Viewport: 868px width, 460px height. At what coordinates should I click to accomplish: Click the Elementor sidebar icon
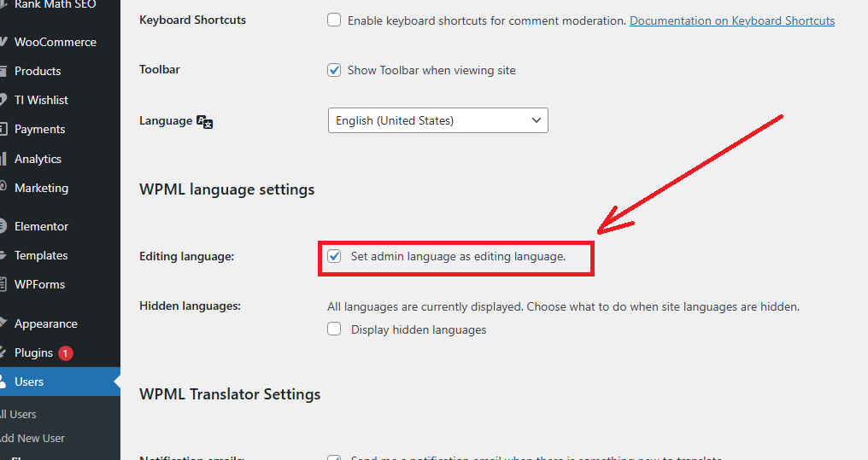coord(3,226)
